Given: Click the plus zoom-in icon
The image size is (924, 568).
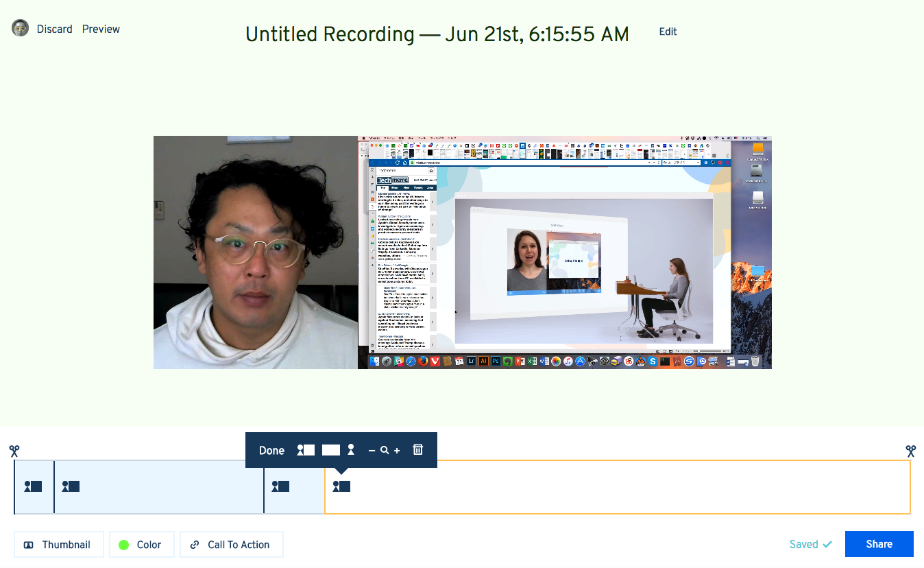Looking at the screenshot, I should 397,451.
